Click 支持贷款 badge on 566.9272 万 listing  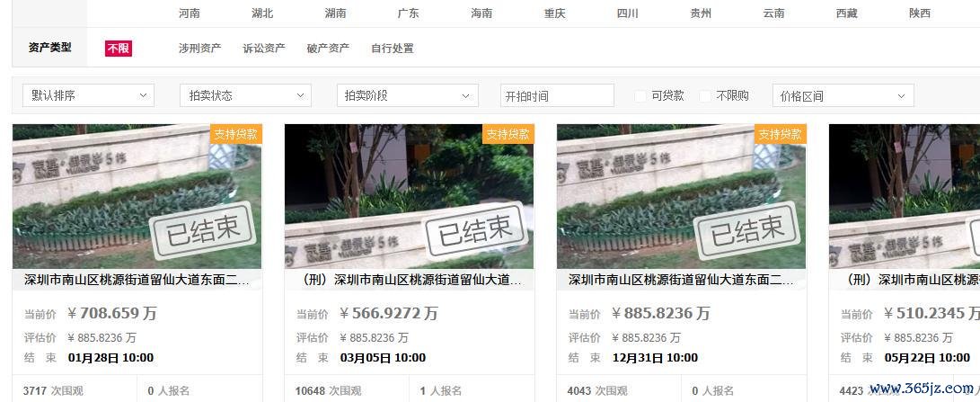point(508,134)
